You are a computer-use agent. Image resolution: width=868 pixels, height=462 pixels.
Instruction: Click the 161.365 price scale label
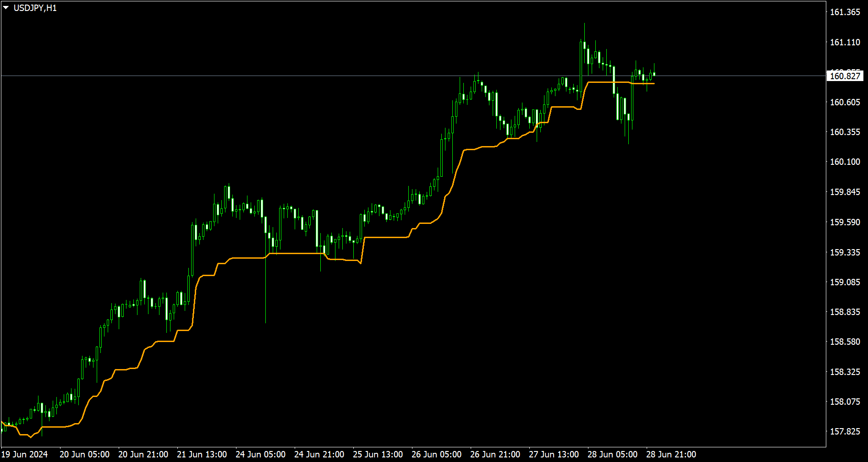pos(845,12)
